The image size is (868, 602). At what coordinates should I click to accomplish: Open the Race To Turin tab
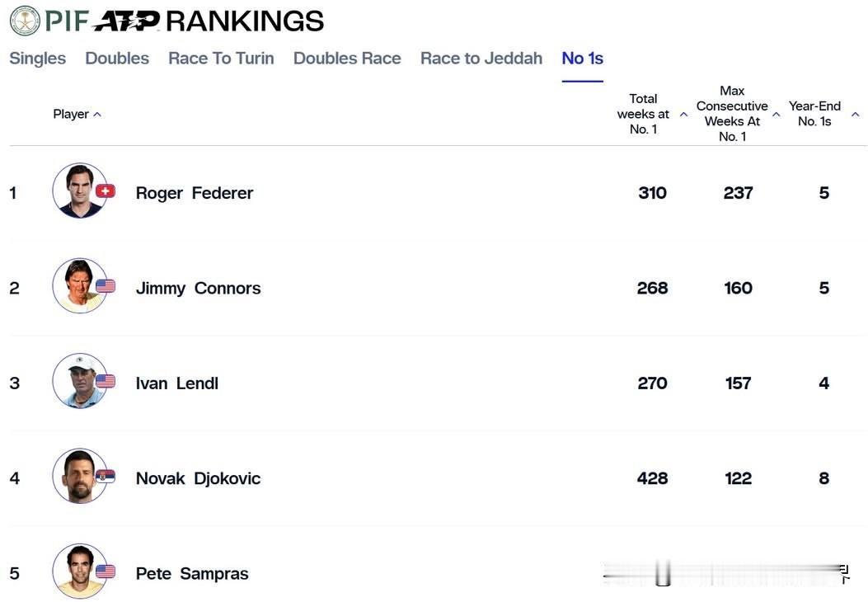(221, 59)
